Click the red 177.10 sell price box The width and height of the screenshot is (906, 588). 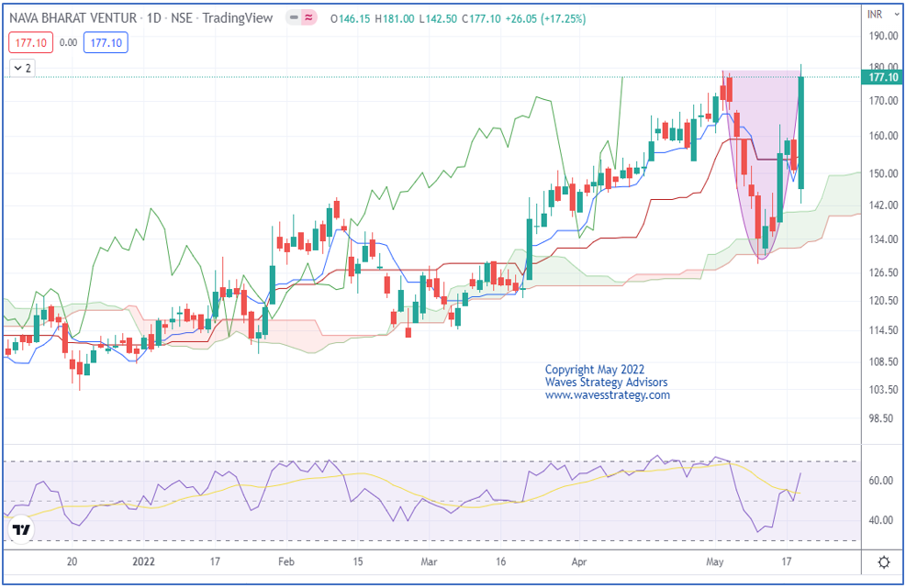pyautogui.click(x=30, y=43)
